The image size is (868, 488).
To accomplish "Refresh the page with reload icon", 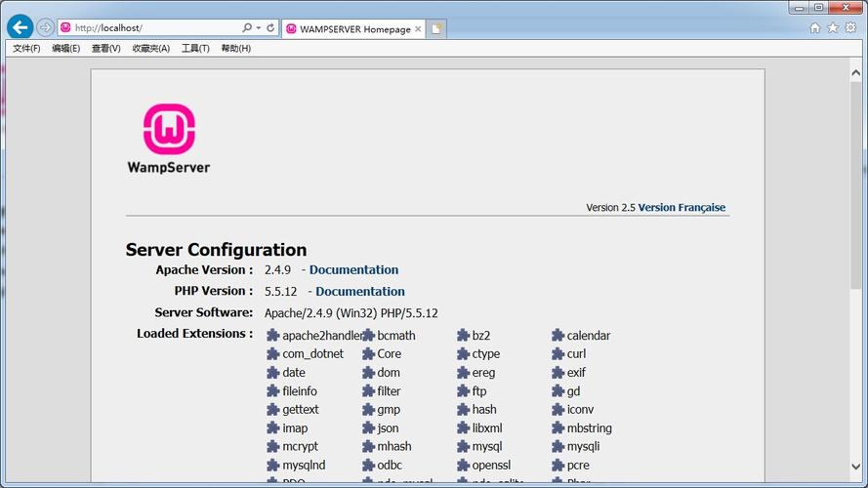I will click(x=270, y=27).
